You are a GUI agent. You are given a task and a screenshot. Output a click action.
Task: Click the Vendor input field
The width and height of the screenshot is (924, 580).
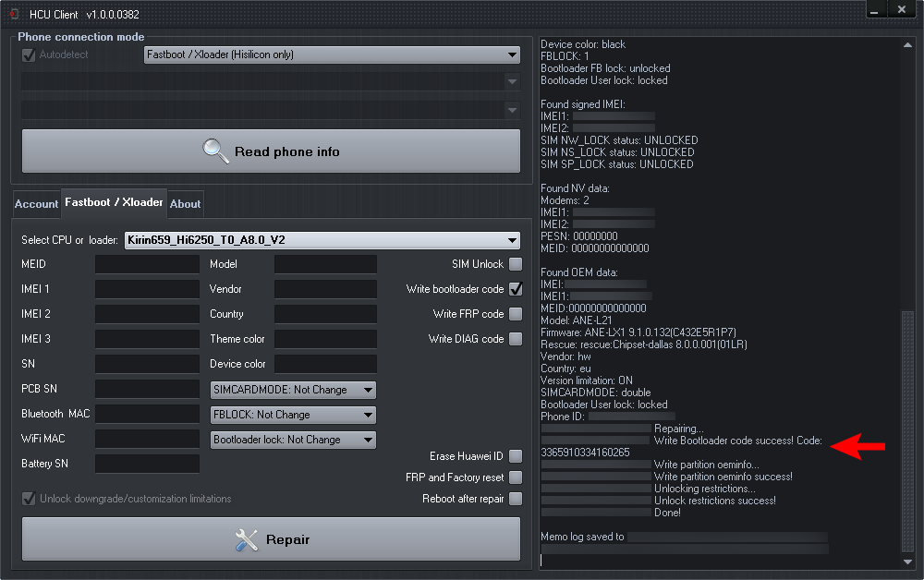(x=325, y=289)
